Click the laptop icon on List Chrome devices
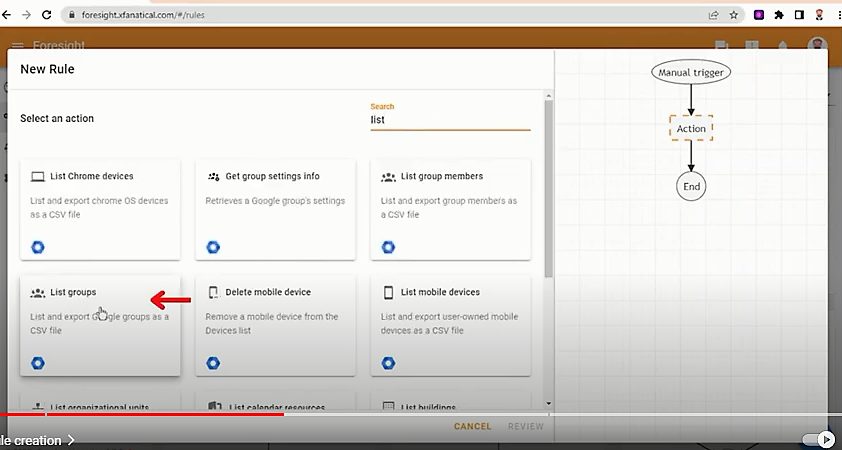Viewport: 842px width, 450px height. click(38, 177)
